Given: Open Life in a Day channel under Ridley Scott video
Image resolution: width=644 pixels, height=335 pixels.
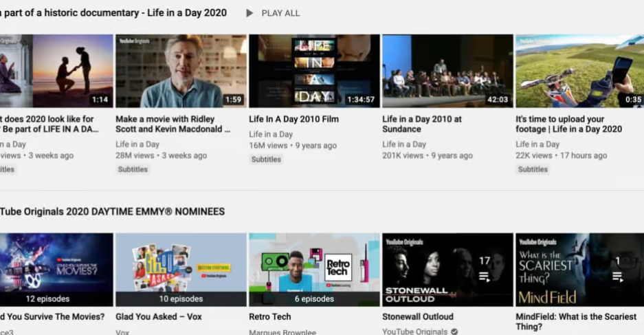Looking at the screenshot, I should point(137,144).
